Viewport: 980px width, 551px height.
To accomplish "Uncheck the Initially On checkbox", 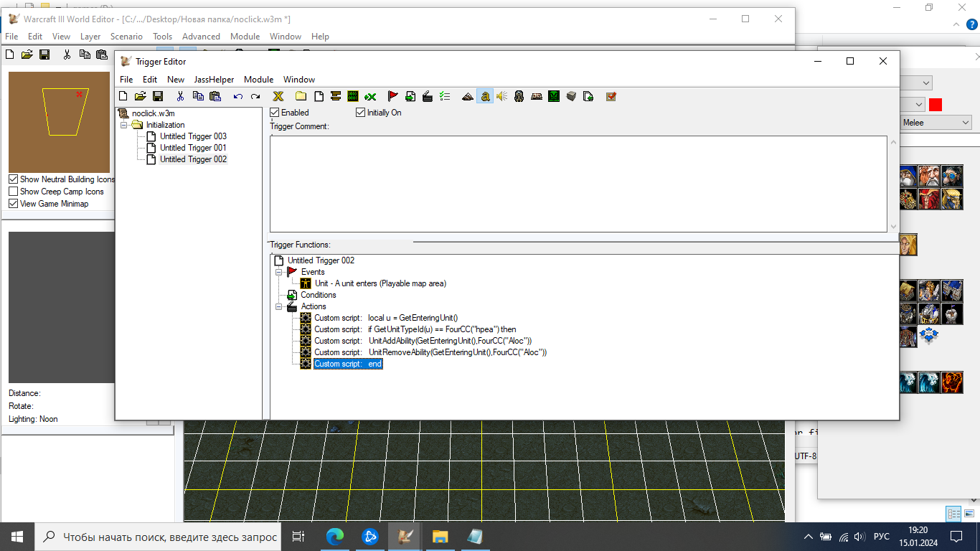I will tap(361, 113).
